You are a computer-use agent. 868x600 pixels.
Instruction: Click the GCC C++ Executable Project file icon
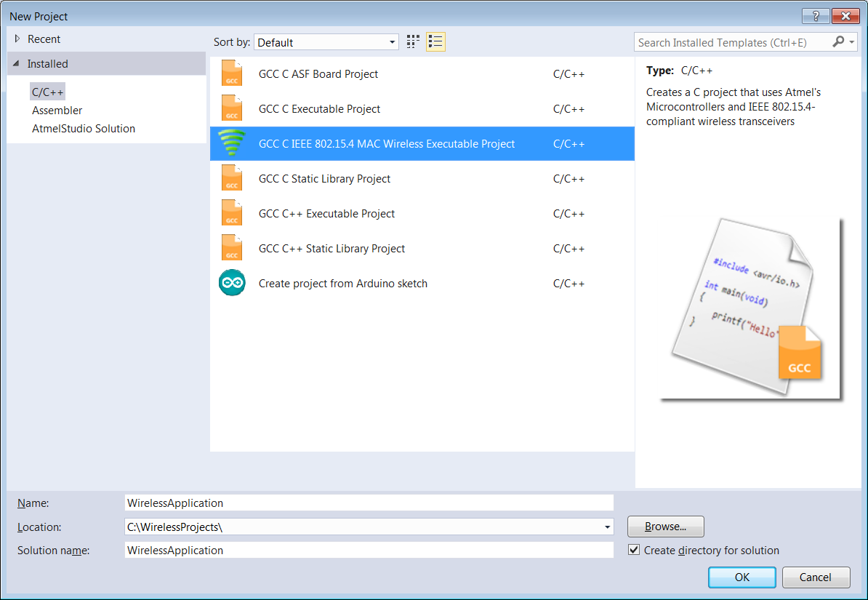point(232,213)
